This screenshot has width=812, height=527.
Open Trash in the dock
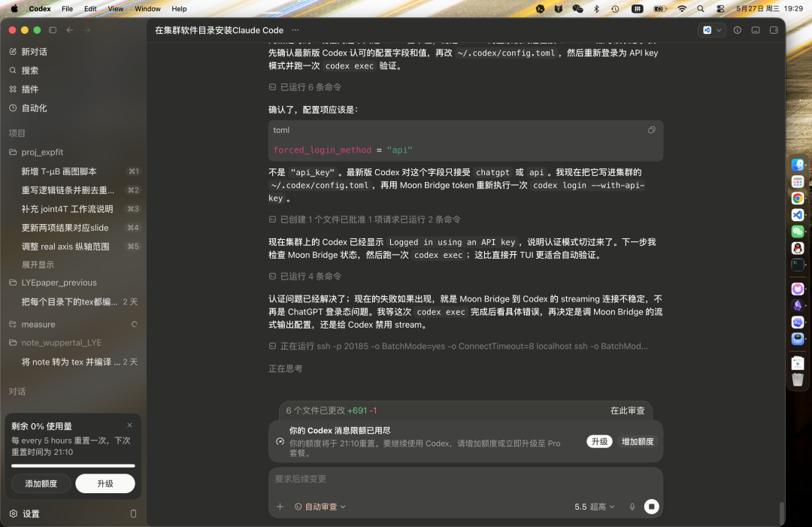[x=798, y=380]
